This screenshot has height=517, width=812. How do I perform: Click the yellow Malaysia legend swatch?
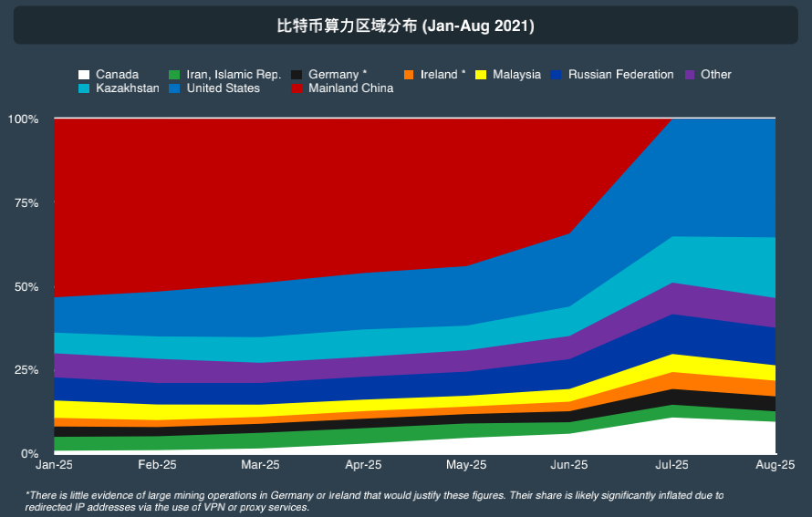click(481, 75)
